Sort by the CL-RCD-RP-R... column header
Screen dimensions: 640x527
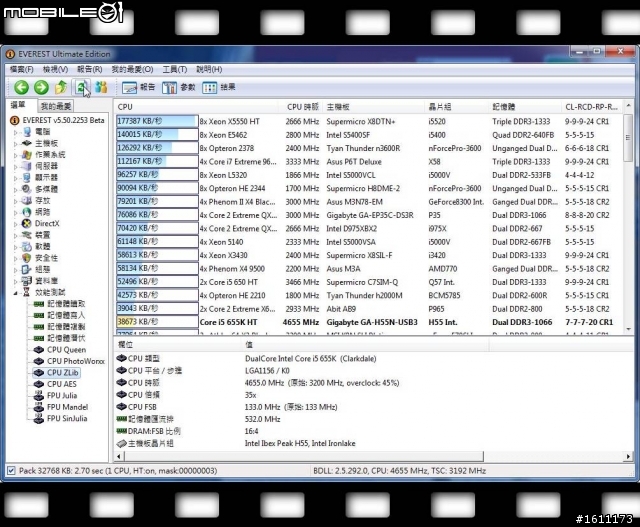point(592,107)
